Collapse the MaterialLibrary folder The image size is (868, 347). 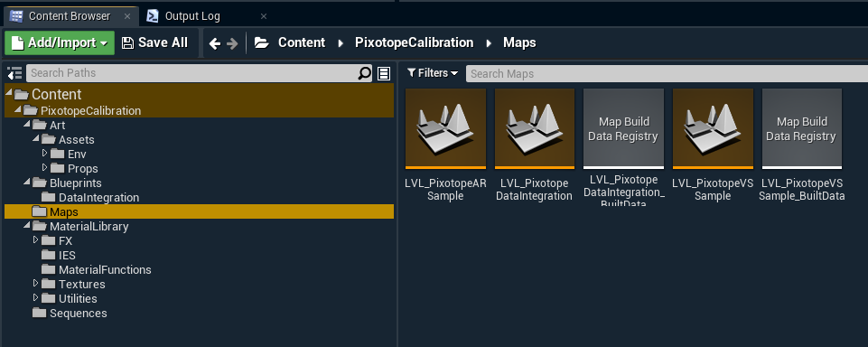(x=26, y=225)
